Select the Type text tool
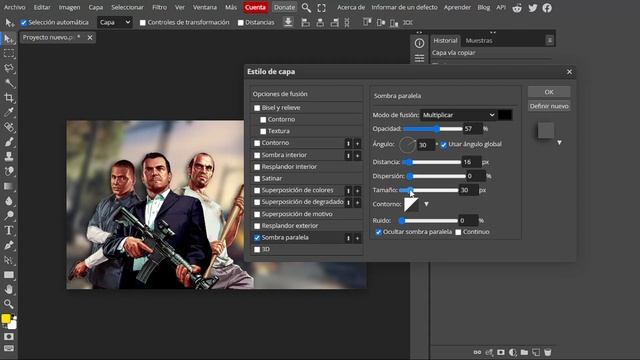The height and width of the screenshot is (360, 640). click(x=9, y=230)
